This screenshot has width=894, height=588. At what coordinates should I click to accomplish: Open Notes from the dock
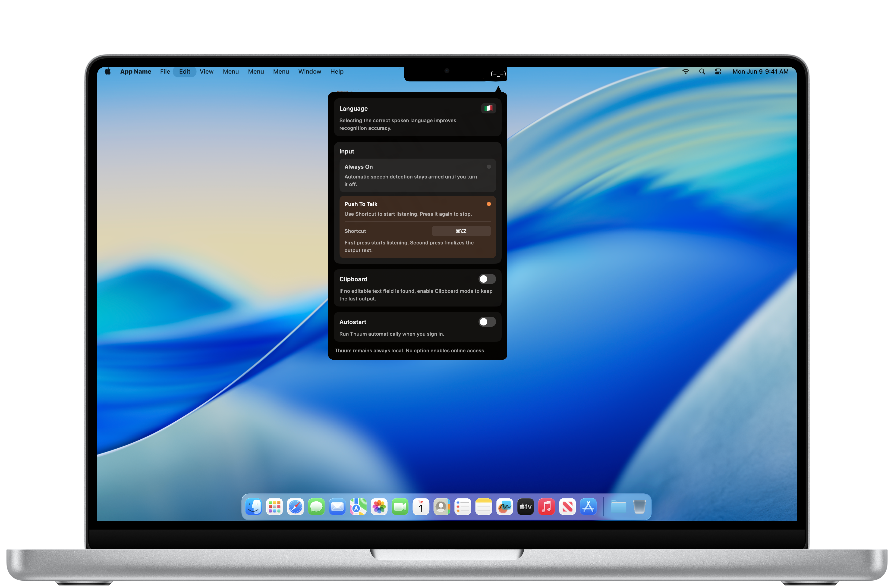[484, 507]
